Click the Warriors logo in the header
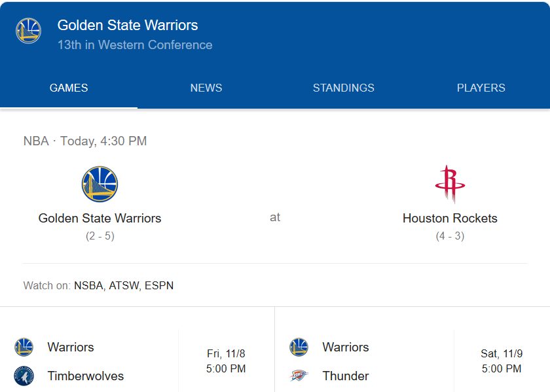This screenshot has height=392, width=550. point(28,31)
